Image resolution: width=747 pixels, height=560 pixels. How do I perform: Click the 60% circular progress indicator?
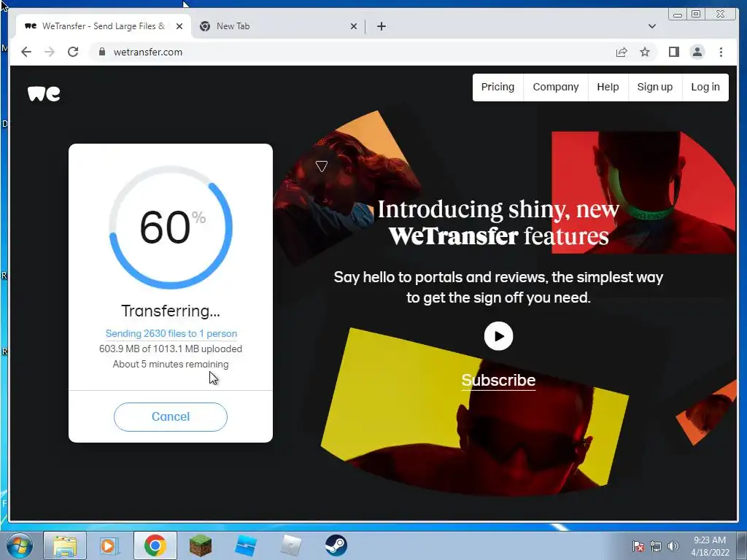coord(171,227)
